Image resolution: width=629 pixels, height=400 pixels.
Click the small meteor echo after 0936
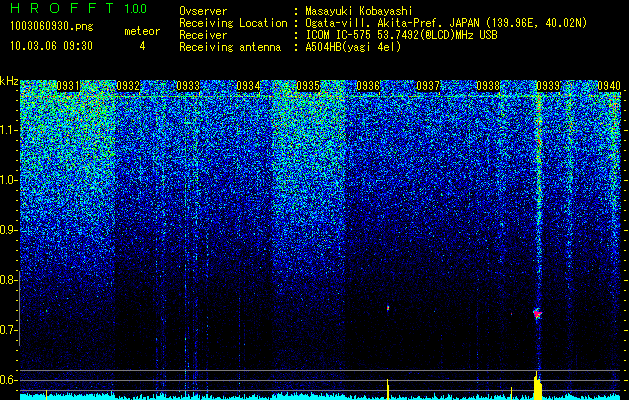tap(388, 308)
